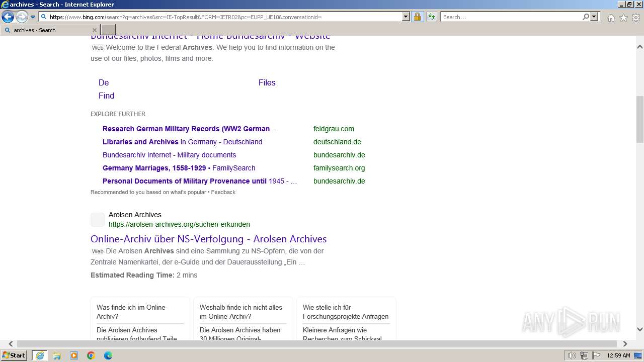Screen dimensions: 644x362
Task: Click the 12:59 AM system clock
Action: [x=618, y=355]
